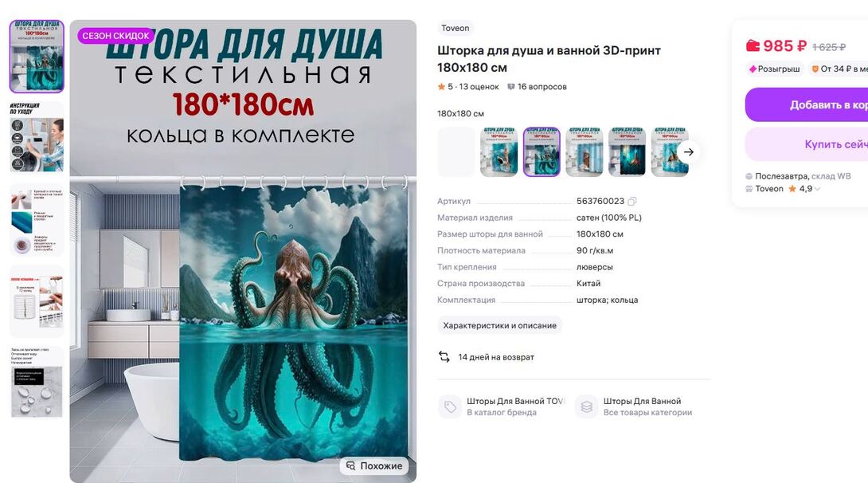
Task: Copy the article number 563760023 icon
Action: click(632, 201)
